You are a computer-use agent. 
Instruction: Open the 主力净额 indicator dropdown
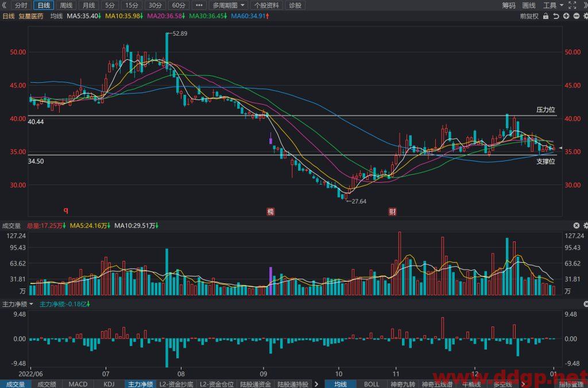point(18,304)
